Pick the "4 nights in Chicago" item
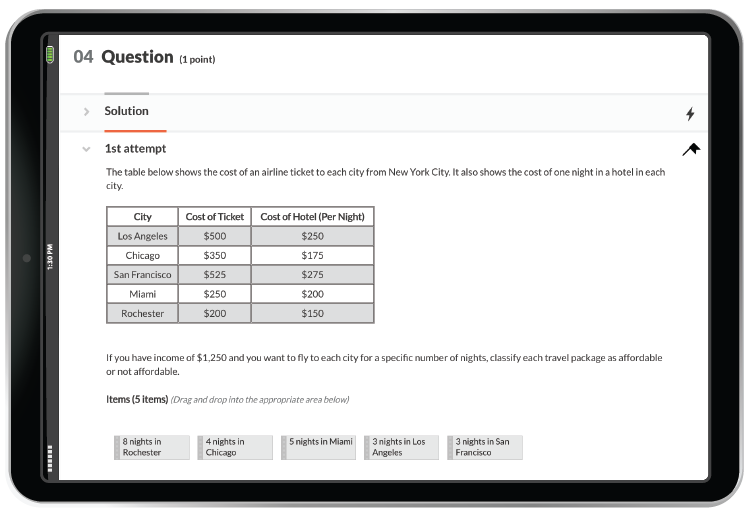This screenshot has width=750, height=515. [235, 447]
